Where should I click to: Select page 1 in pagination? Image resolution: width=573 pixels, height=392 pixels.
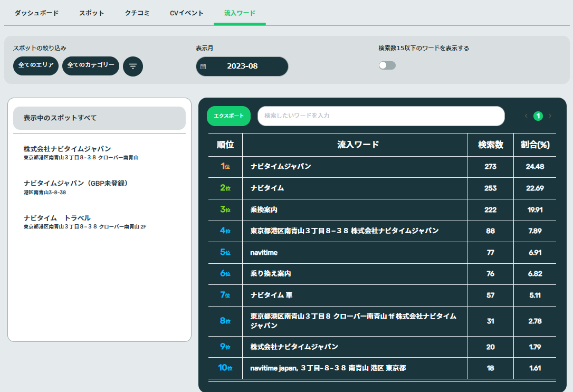point(538,116)
